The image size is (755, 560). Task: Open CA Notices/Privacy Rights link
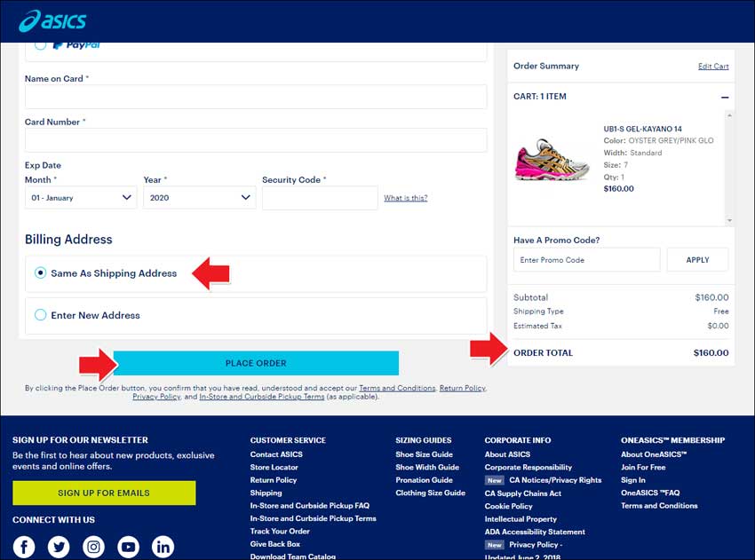555,480
